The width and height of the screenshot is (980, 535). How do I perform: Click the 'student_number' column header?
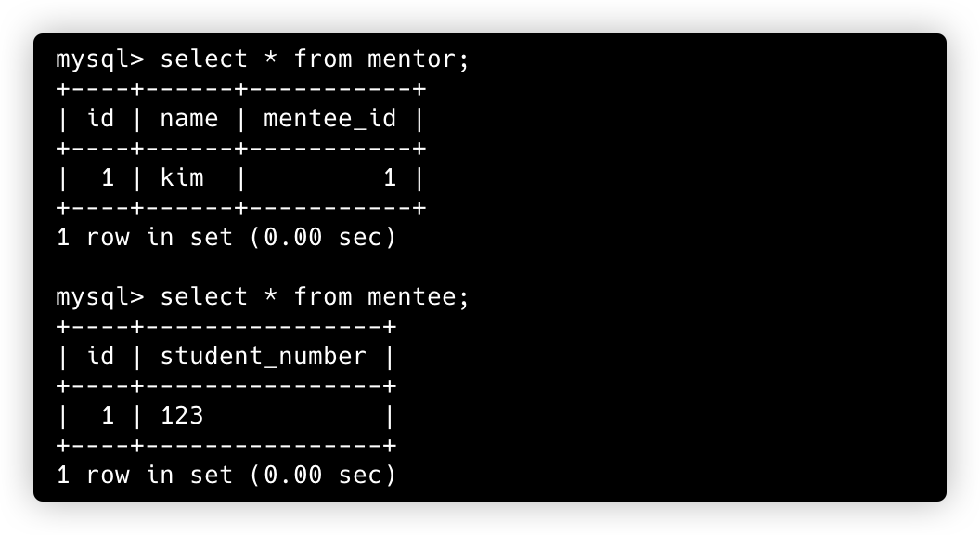click(x=264, y=357)
